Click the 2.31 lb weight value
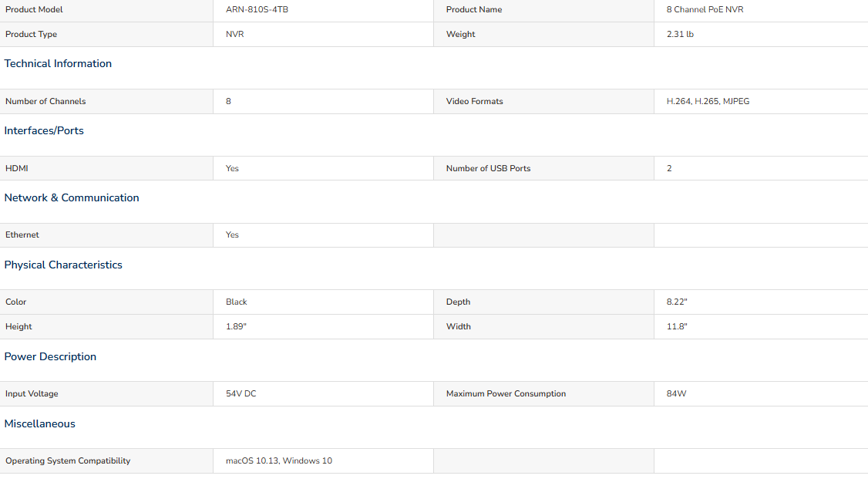The height and width of the screenshot is (479, 868). (x=680, y=35)
